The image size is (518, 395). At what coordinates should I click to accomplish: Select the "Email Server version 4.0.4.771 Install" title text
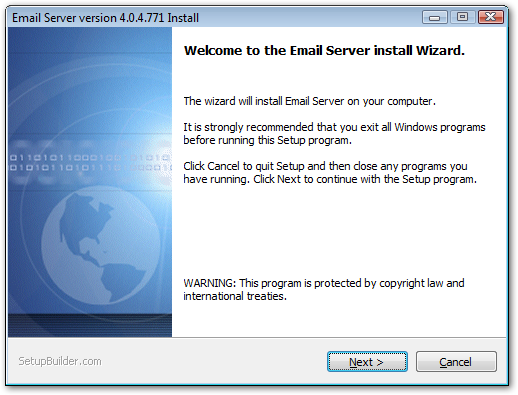click(x=105, y=18)
